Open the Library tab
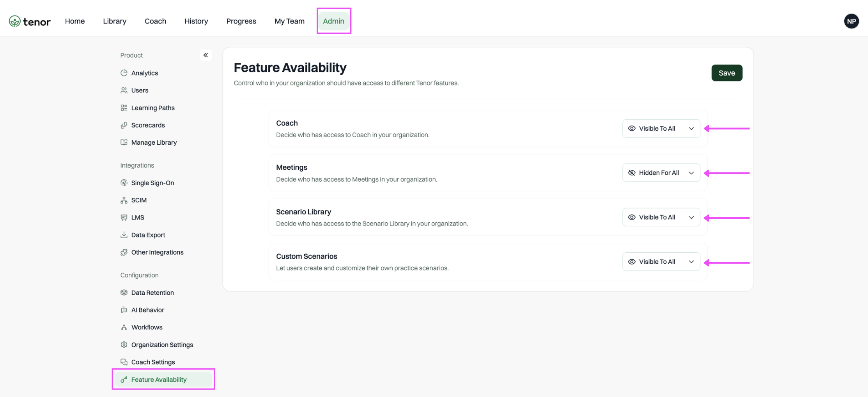The height and width of the screenshot is (397, 868). pyautogui.click(x=115, y=21)
